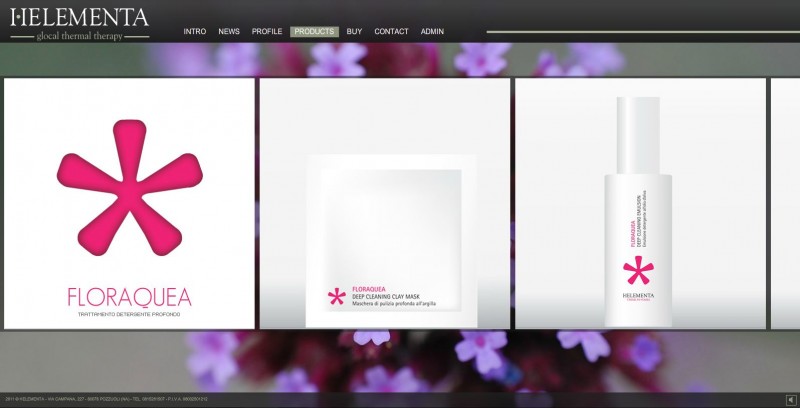Select the Deep Cleaning Clay Mask product
This screenshot has height=408, width=800.
pos(385,203)
